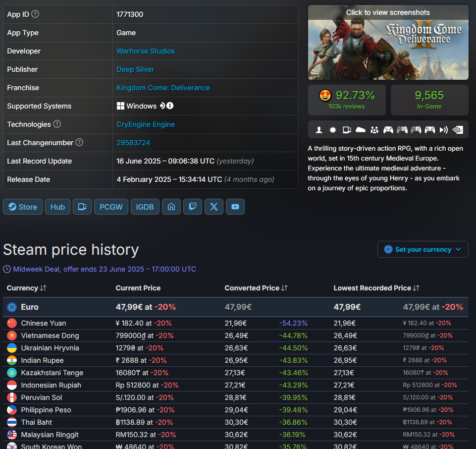The width and height of the screenshot is (476, 449).
Task: Open changenumber 29583724 link
Action: tap(133, 143)
